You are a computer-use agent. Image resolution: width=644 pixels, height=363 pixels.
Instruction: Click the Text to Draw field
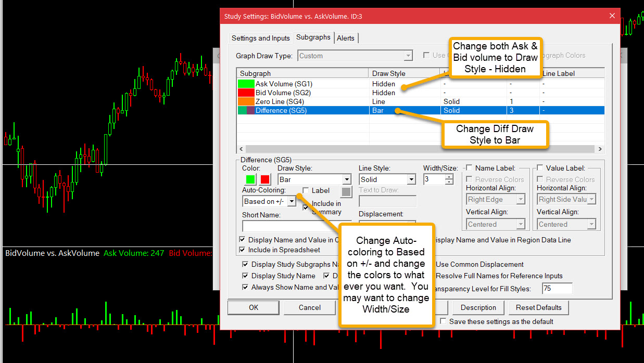[387, 201]
